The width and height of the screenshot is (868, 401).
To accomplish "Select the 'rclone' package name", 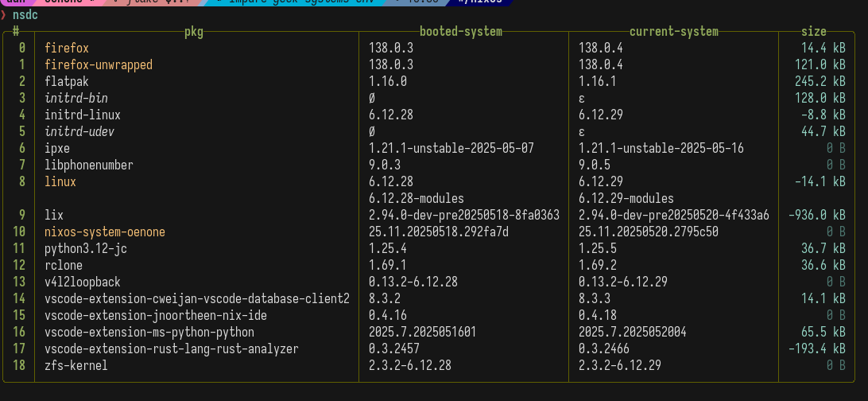I will 63,265.
